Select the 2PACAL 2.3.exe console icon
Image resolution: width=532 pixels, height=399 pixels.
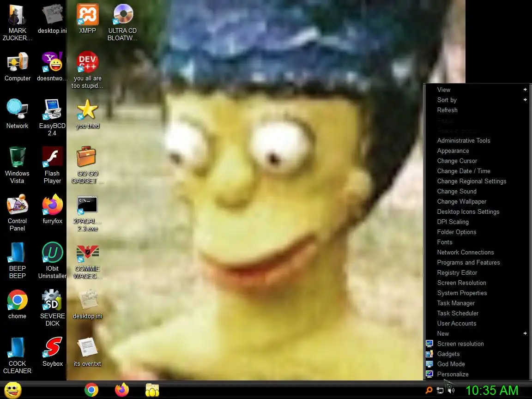[87, 214]
